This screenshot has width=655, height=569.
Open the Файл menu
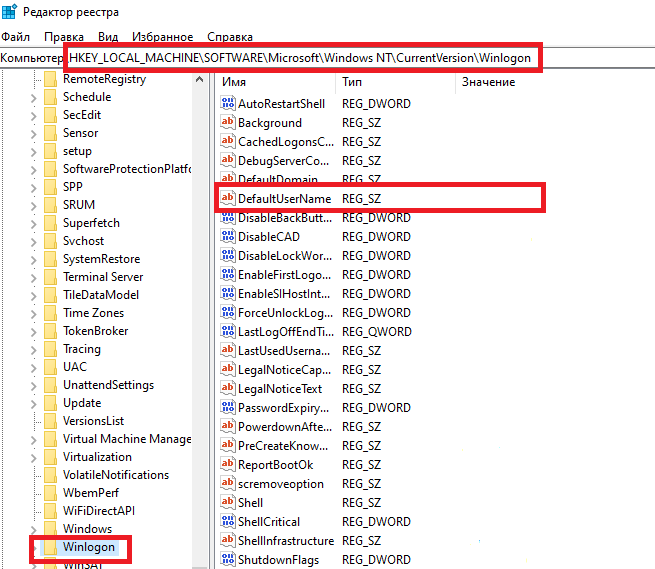click(15, 37)
